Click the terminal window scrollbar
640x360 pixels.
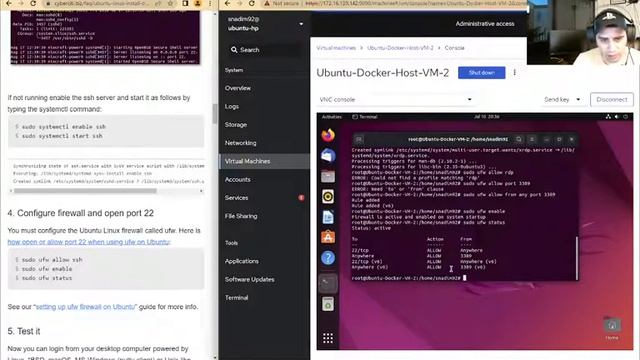pos(577,258)
